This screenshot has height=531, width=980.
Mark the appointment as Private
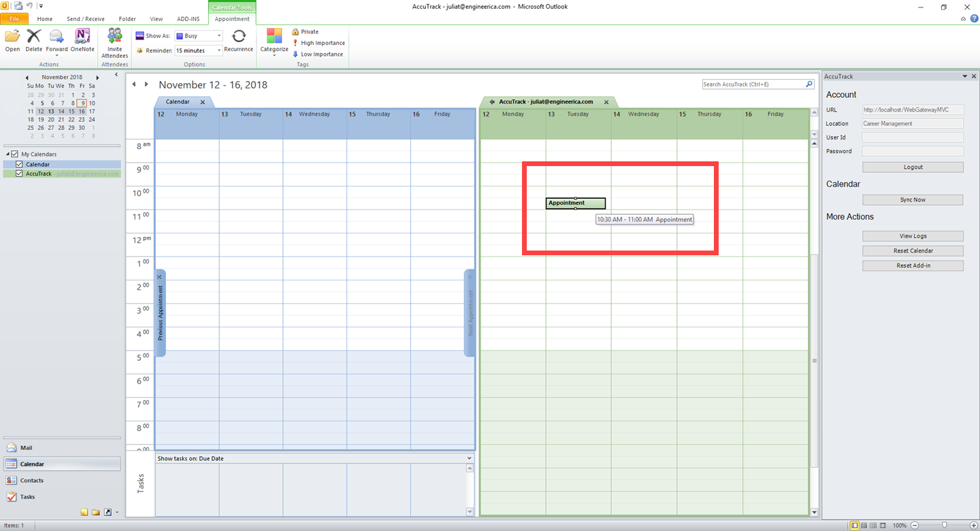(x=305, y=32)
